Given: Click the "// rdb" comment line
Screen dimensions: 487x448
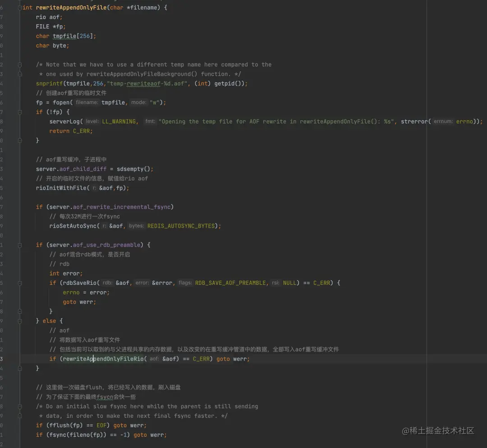Looking at the screenshot, I should pyautogui.click(x=60, y=264).
